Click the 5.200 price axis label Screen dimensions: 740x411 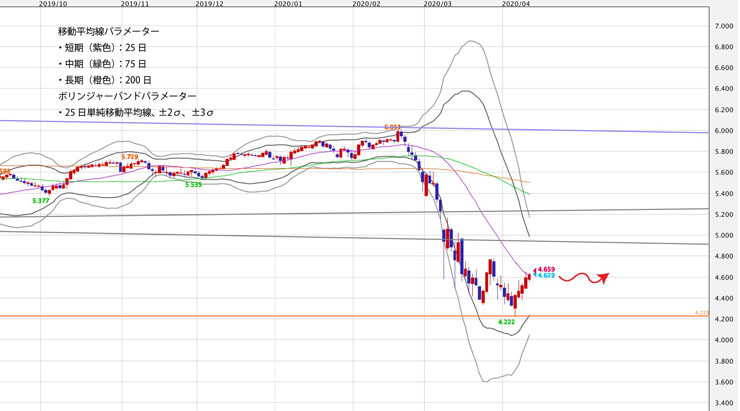click(x=724, y=215)
